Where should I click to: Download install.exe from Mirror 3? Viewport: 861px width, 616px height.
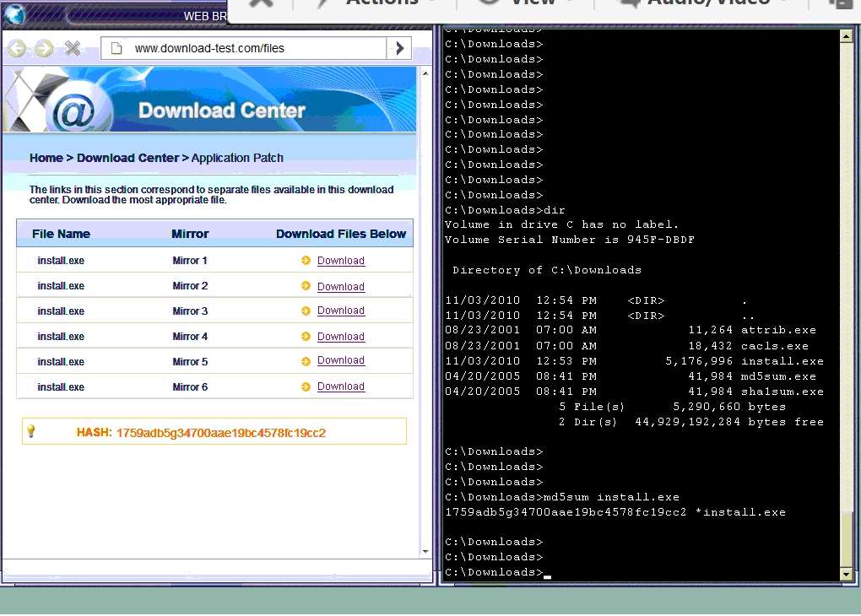(x=340, y=311)
